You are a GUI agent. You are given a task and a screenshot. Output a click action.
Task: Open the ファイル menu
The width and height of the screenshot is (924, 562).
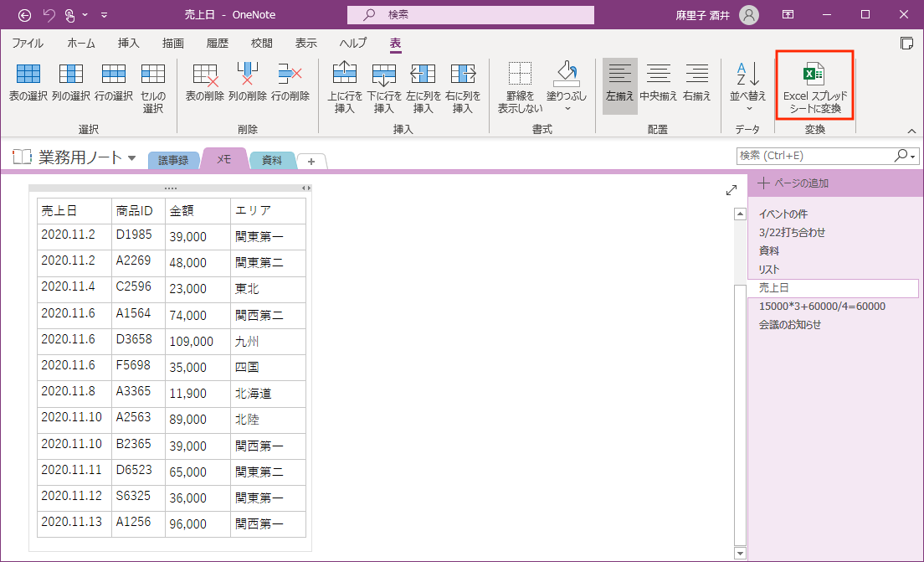point(28,43)
